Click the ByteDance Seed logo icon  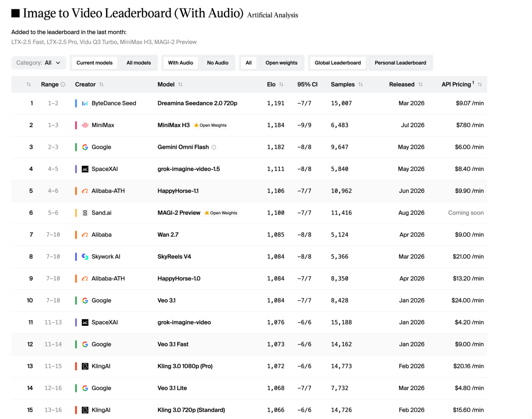coord(85,103)
